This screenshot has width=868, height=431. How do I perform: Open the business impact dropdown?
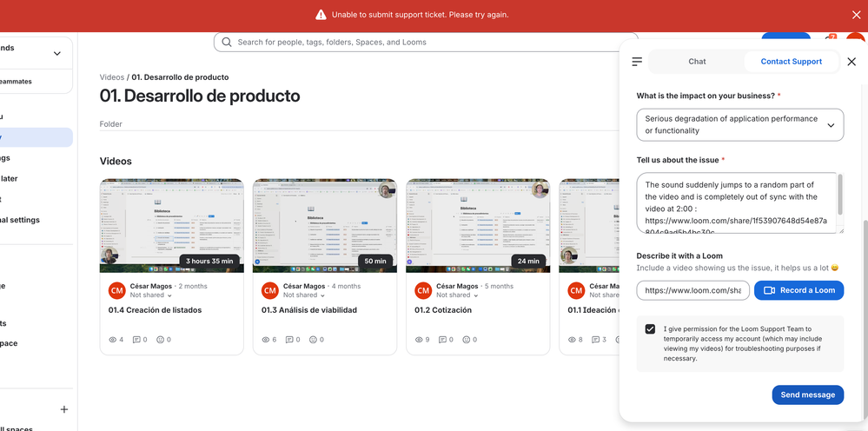[740, 124]
